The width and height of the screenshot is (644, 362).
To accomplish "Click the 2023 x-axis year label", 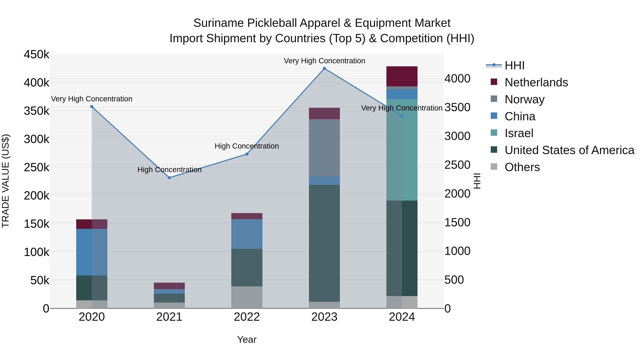I will [325, 317].
